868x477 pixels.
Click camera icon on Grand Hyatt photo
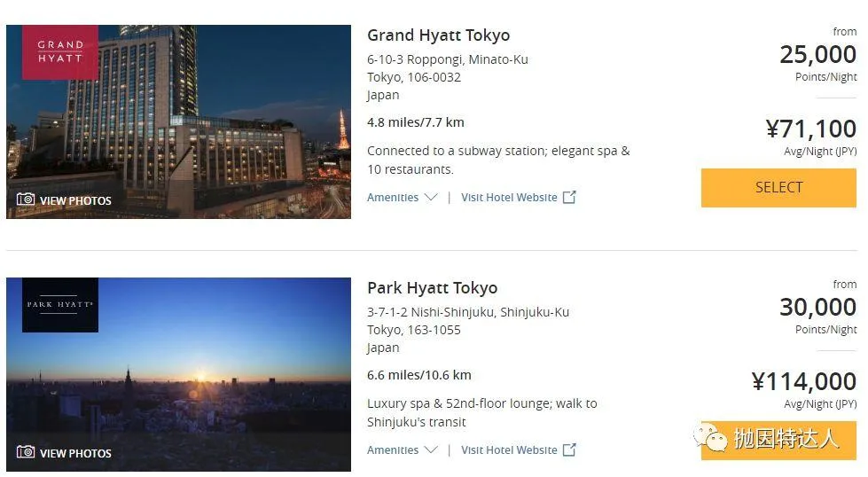[x=26, y=199]
